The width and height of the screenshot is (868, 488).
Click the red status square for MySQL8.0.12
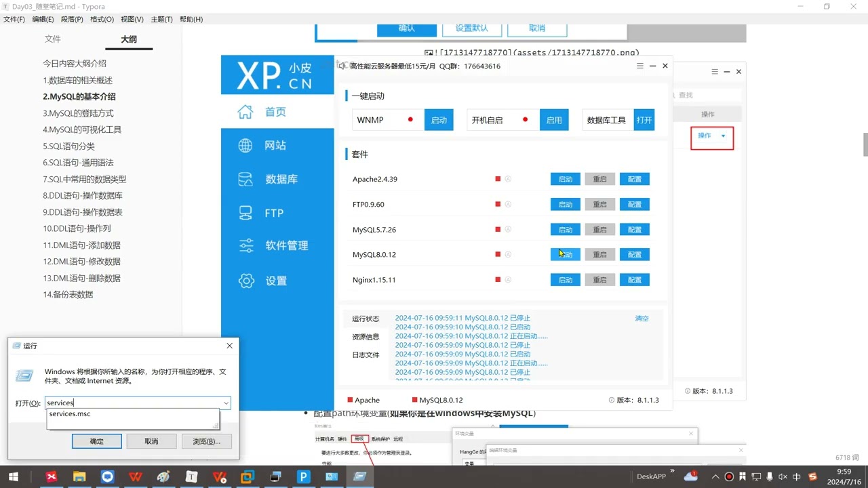click(498, 254)
